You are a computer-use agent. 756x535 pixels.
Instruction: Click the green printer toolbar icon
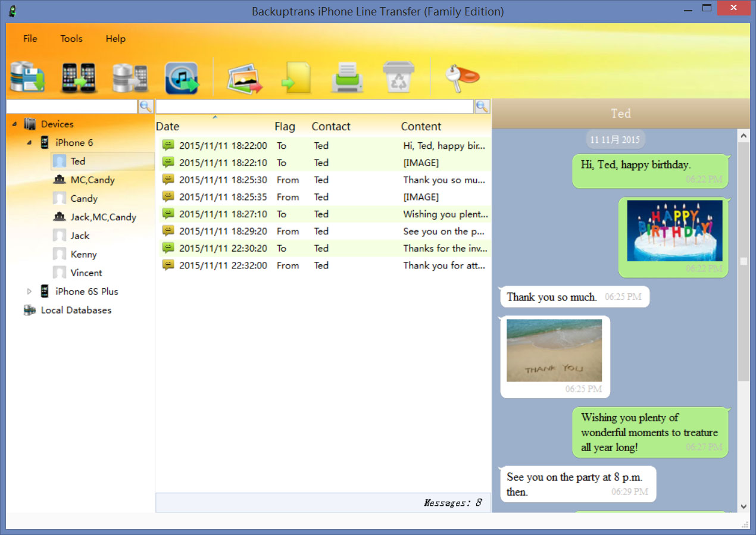[347, 79]
